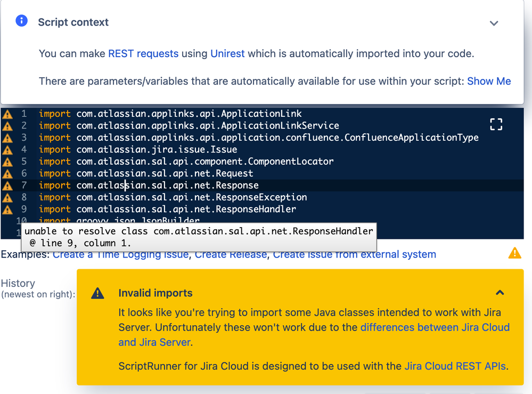532x394 pixels.
Task: Click warning icon on line 5
Action: pos(7,162)
